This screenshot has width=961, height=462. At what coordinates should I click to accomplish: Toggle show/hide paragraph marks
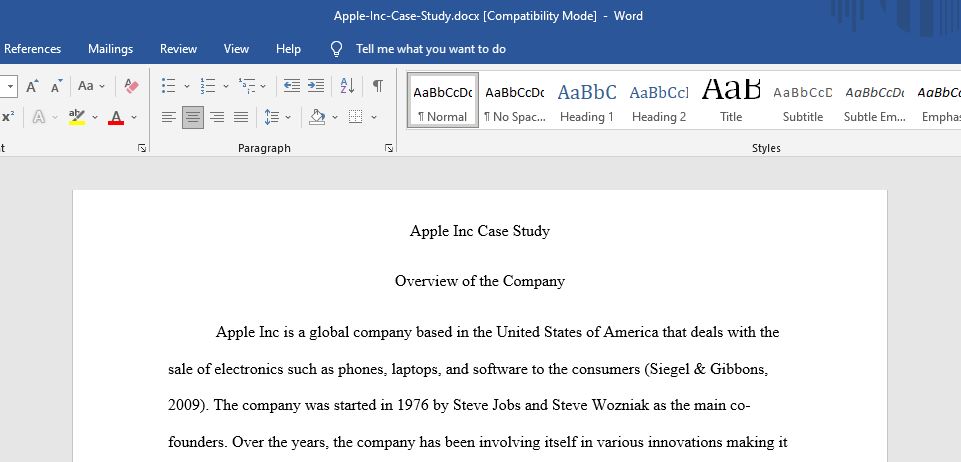[x=378, y=86]
